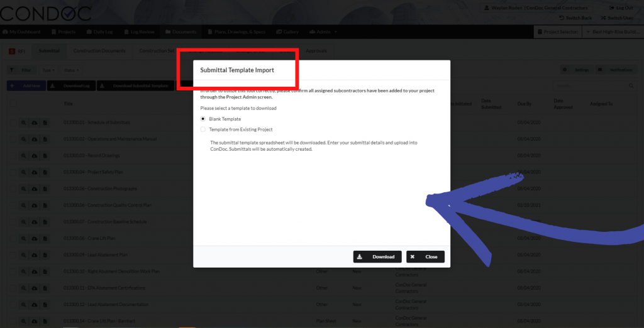This screenshot has width=644, height=328.
Task: Click document icon for Right Abutment Demolition Work Plan
Action: click(x=45, y=271)
